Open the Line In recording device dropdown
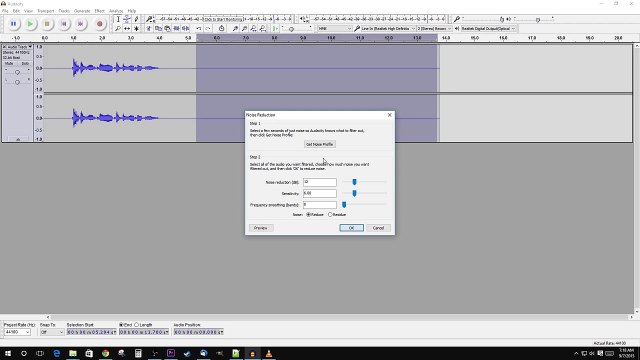 (x=388, y=29)
